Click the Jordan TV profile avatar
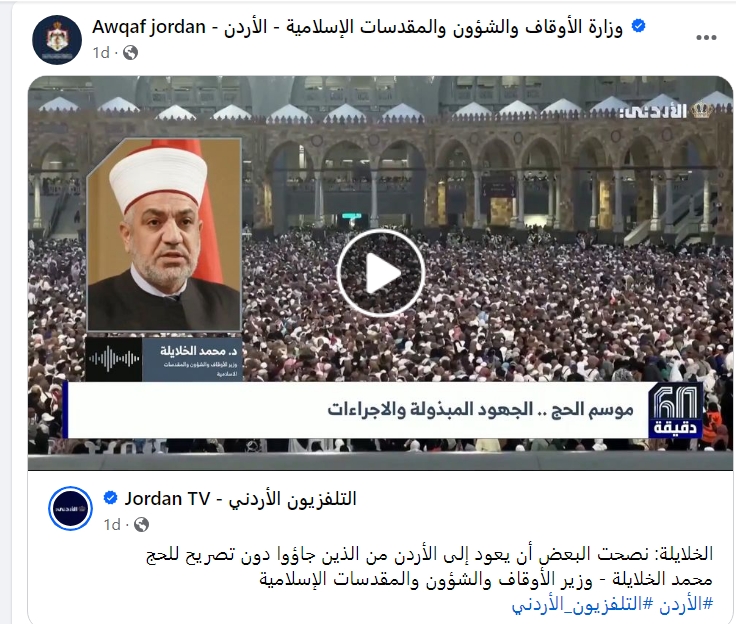 tap(70, 509)
